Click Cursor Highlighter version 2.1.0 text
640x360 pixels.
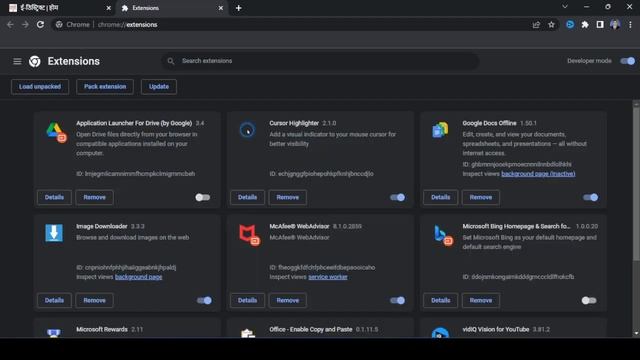click(329, 123)
